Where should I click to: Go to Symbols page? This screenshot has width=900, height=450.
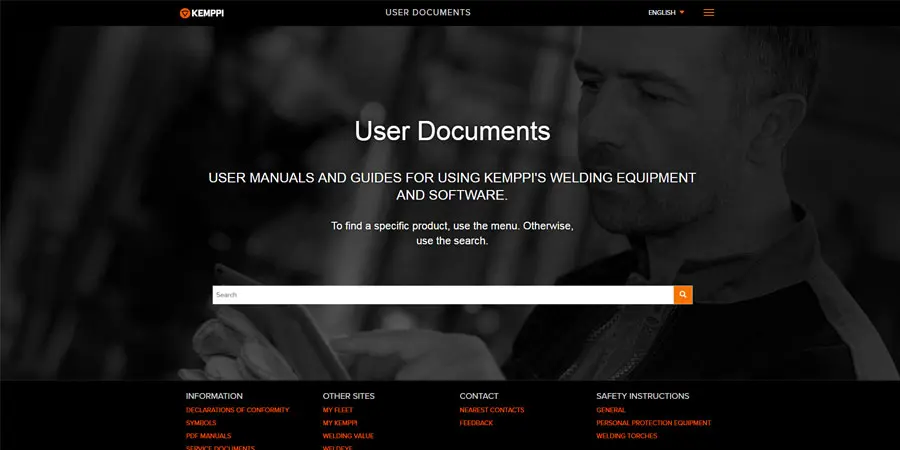click(201, 423)
